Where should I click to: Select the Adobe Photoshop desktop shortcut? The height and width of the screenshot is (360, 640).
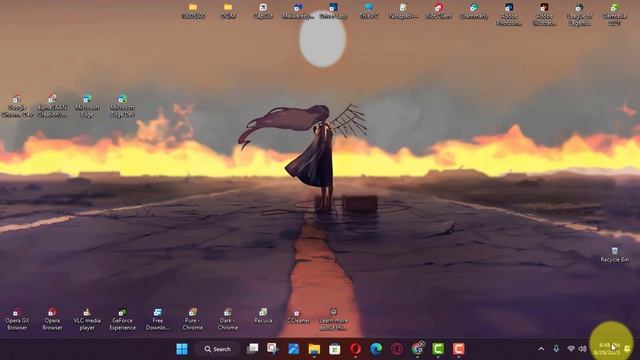(x=509, y=15)
